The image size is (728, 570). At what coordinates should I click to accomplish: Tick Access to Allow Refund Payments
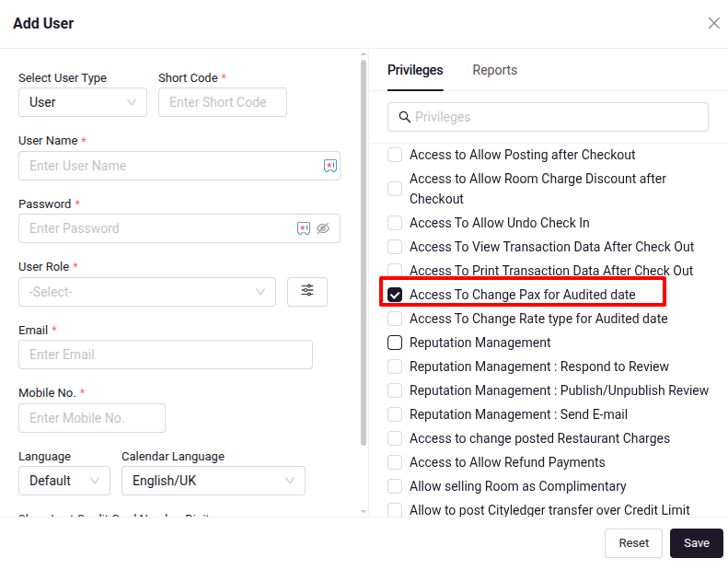(395, 462)
